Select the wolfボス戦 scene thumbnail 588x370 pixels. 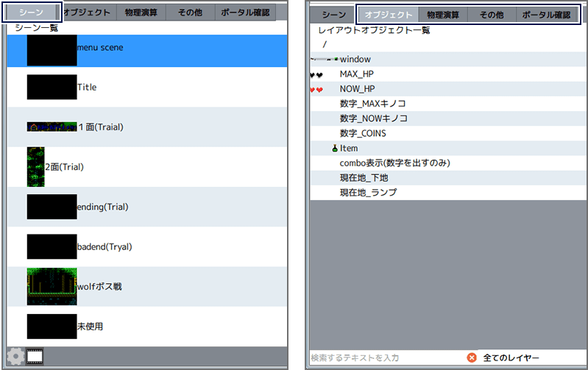(x=52, y=286)
